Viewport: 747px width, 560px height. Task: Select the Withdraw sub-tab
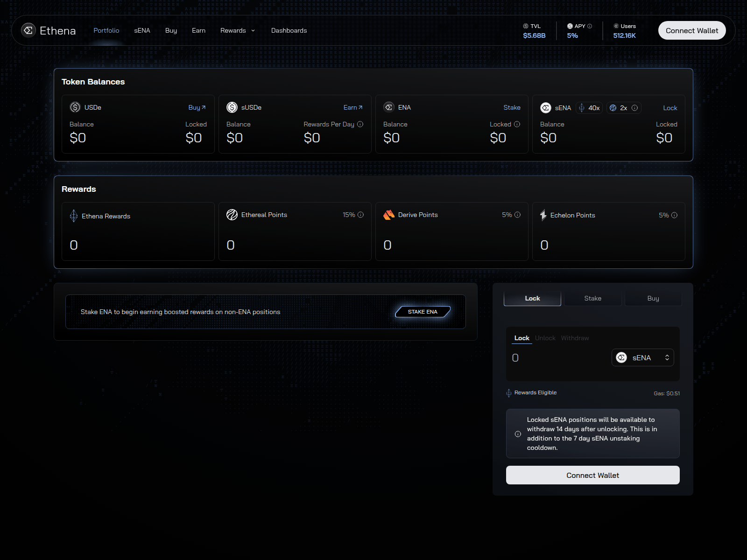point(575,338)
